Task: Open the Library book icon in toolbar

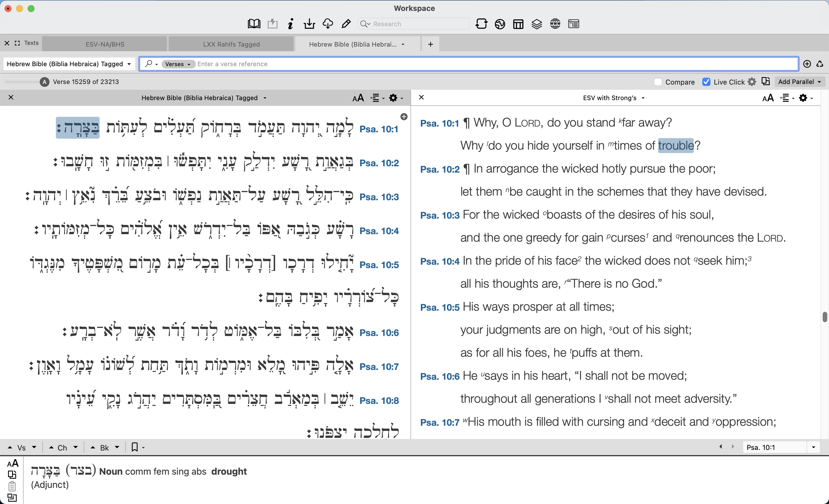Action: [x=254, y=24]
